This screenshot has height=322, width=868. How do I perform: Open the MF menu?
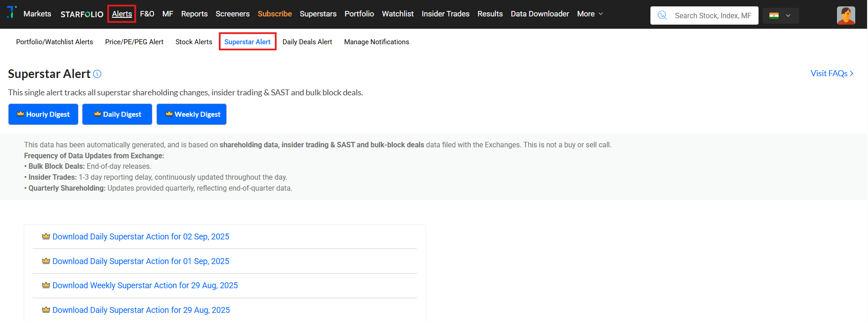tap(168, 14)
